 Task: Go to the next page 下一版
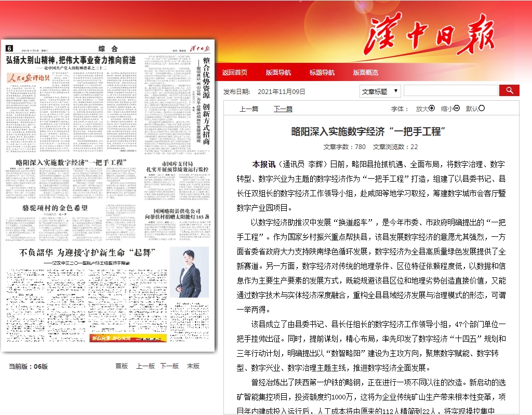pos(169,366)
